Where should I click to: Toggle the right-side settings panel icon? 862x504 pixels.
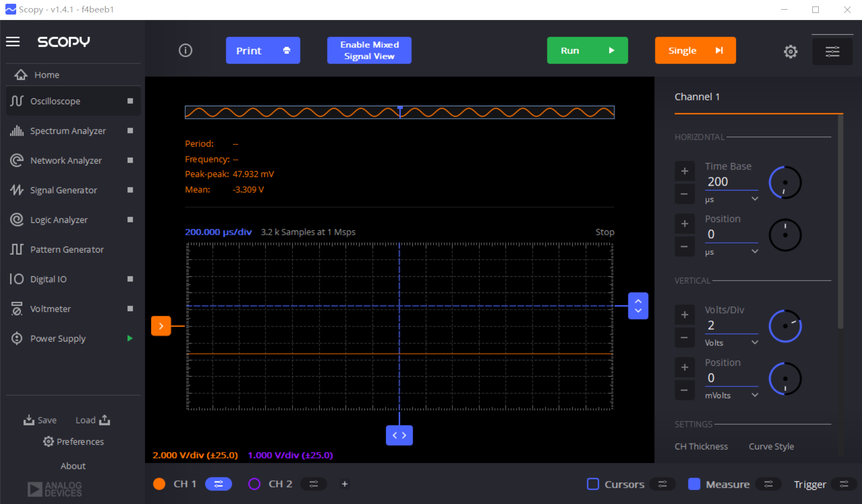[x=832, y=51]
